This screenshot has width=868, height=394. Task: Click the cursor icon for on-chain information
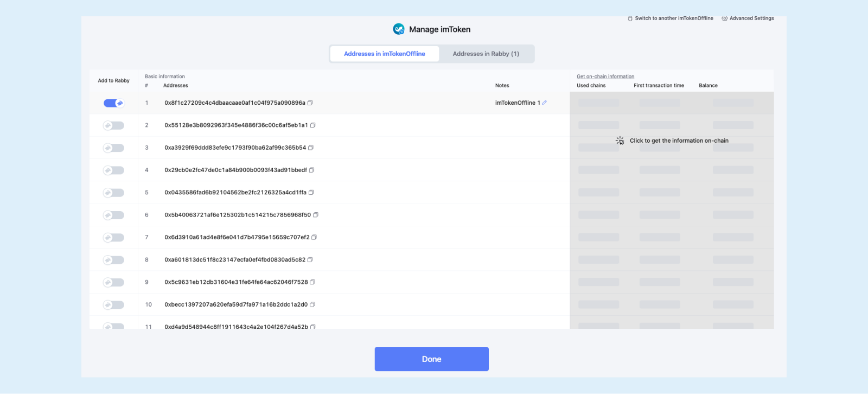pos(620,141)
